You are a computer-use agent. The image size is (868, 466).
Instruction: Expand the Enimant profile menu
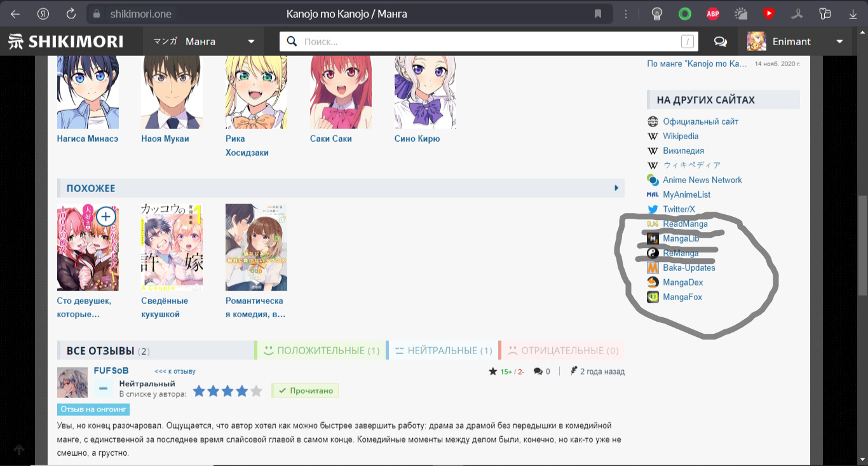[839, 42]
